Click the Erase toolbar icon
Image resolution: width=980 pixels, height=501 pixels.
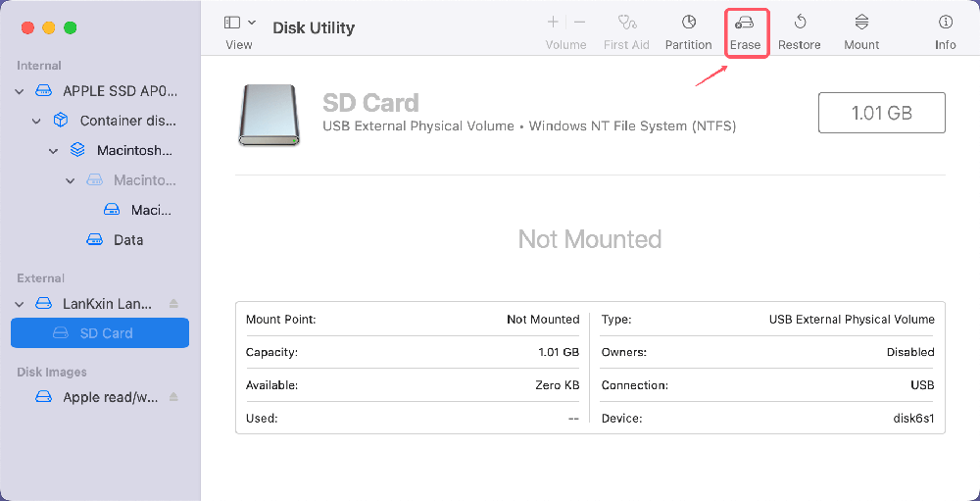click(745, 31)
